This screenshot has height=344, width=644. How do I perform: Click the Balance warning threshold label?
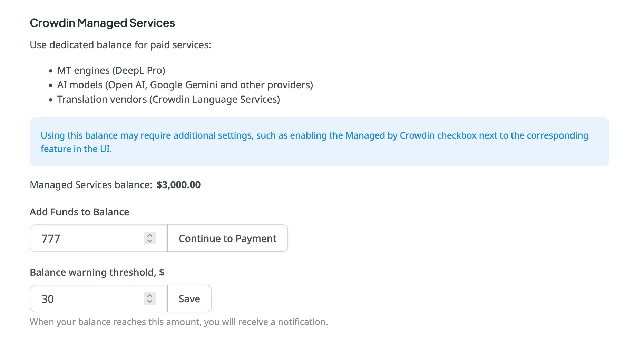tap(97, 272)
